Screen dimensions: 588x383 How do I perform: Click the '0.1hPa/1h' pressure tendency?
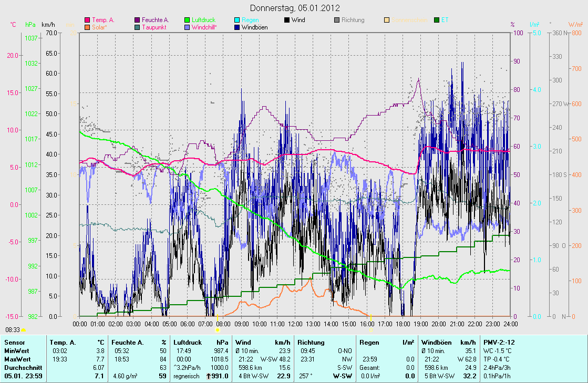pyautogui.click(x=497, y=376)
